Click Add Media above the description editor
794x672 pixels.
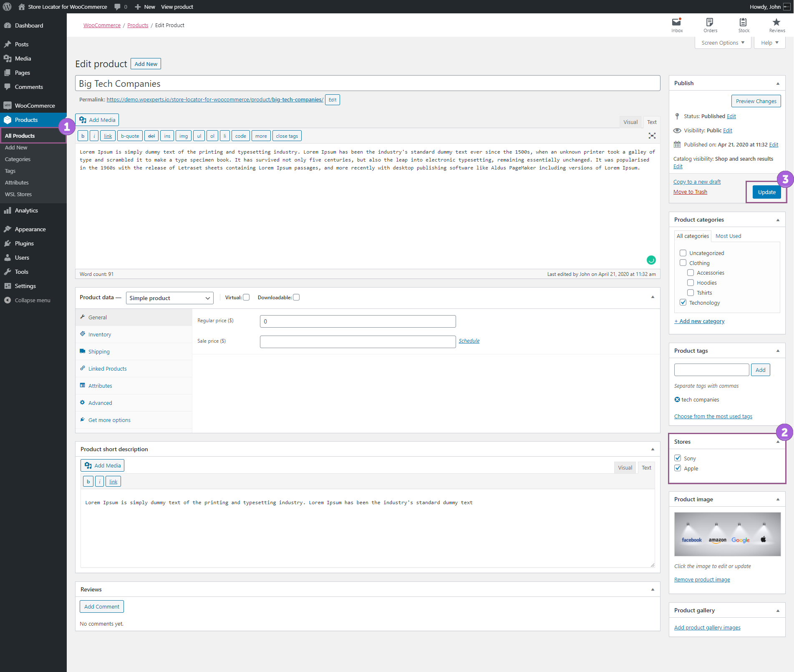click(x=97, y=120)
